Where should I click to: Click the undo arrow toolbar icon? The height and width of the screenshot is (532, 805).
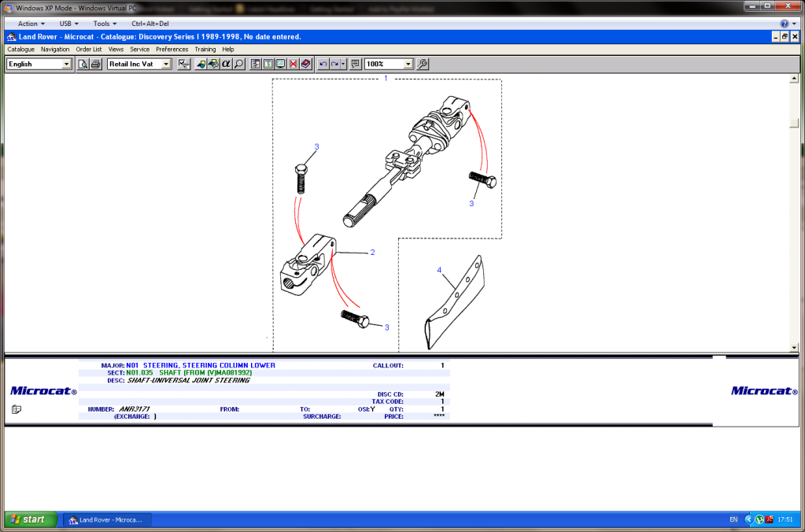pyautogui.click(x=323, y=65)
